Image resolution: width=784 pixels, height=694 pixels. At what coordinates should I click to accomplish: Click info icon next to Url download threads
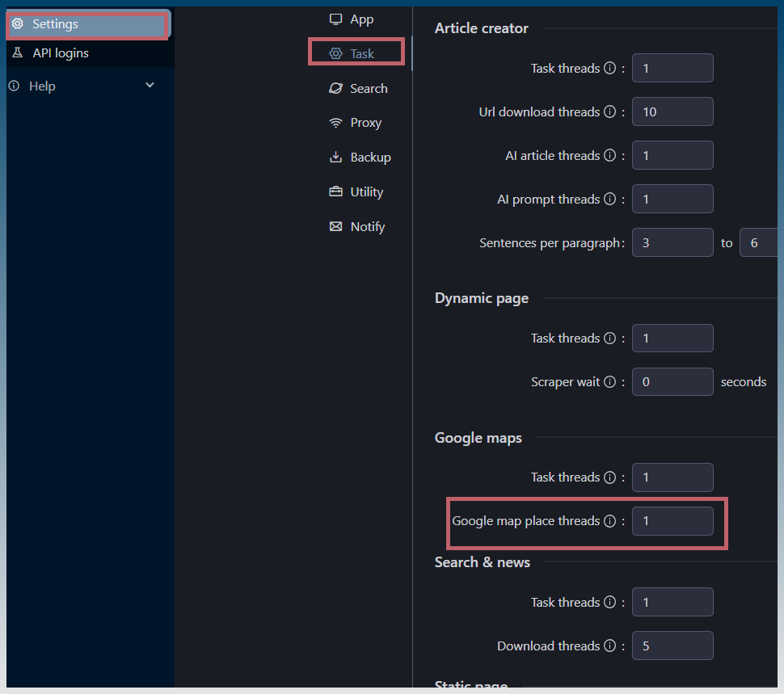tap(609, 111)
